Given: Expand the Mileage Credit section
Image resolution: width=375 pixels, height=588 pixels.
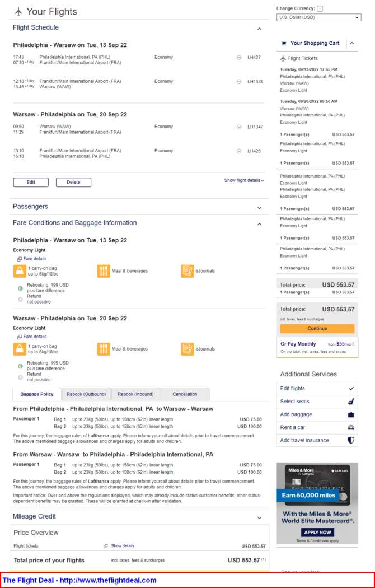Looking at the screenshot, I should tap(259, 518).
